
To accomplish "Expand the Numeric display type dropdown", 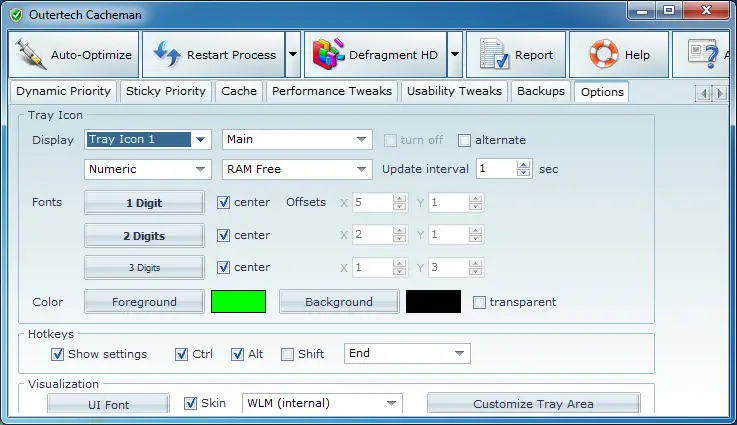I will [x=200, y=169].
